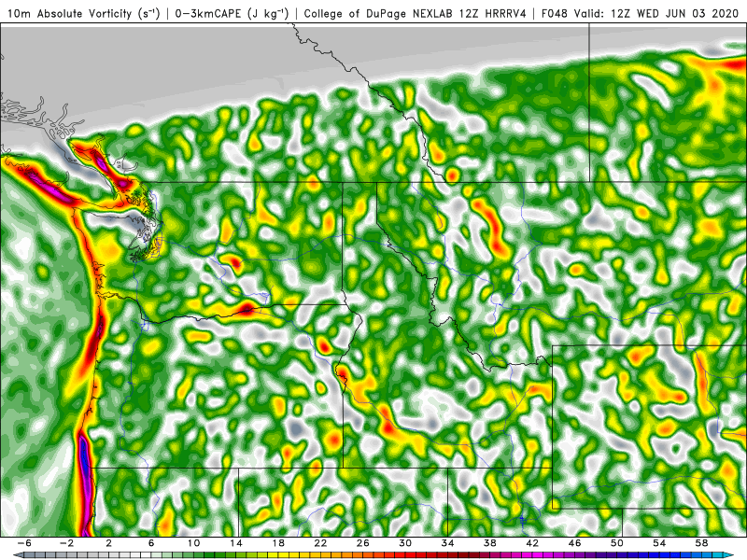Image resolution: width=747 pixels, height=560 pixels.
Task: Click the 'F048' forecast hour label
Action: [555, 13]
